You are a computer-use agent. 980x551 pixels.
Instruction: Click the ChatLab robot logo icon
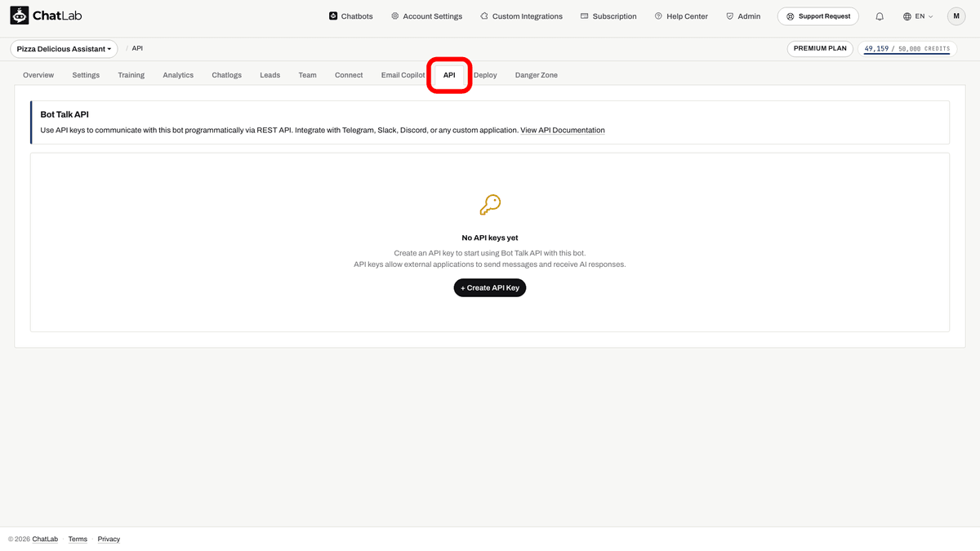[19, 16]
